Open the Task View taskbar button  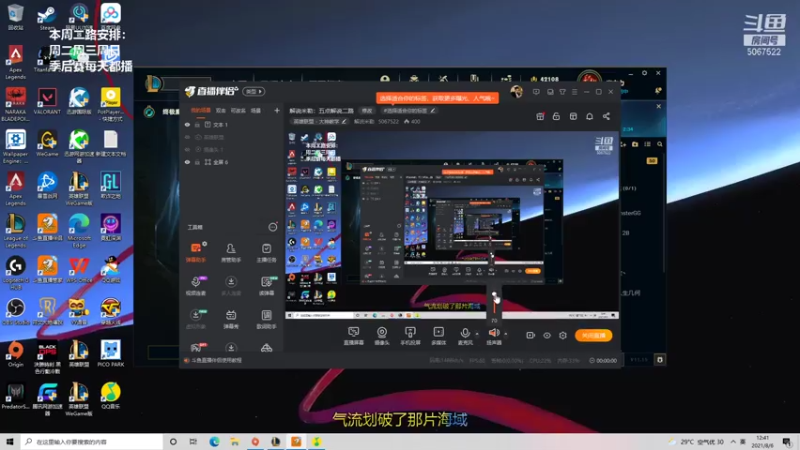[193, 442]
